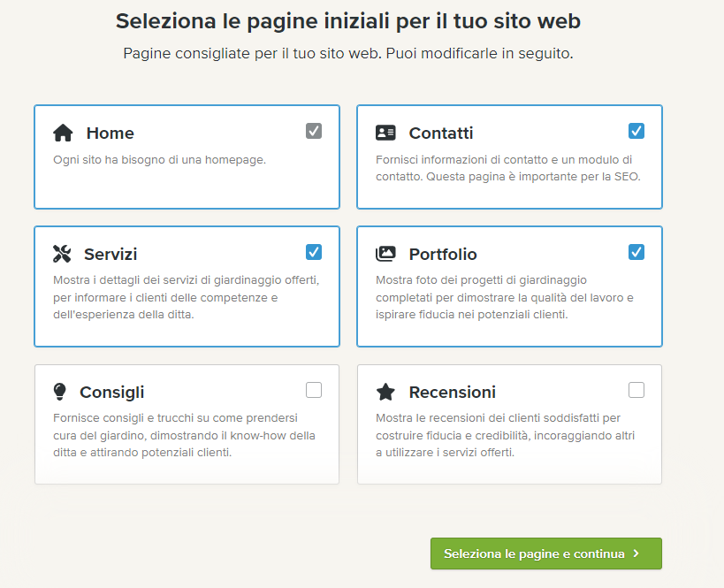Select the Consigli card title
724x588 pixels.
point(111,393)
